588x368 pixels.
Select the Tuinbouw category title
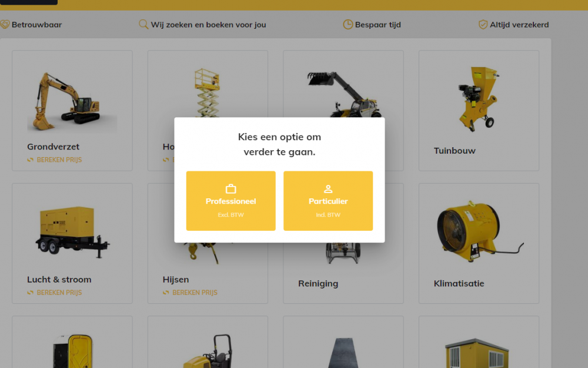[455, 151]
